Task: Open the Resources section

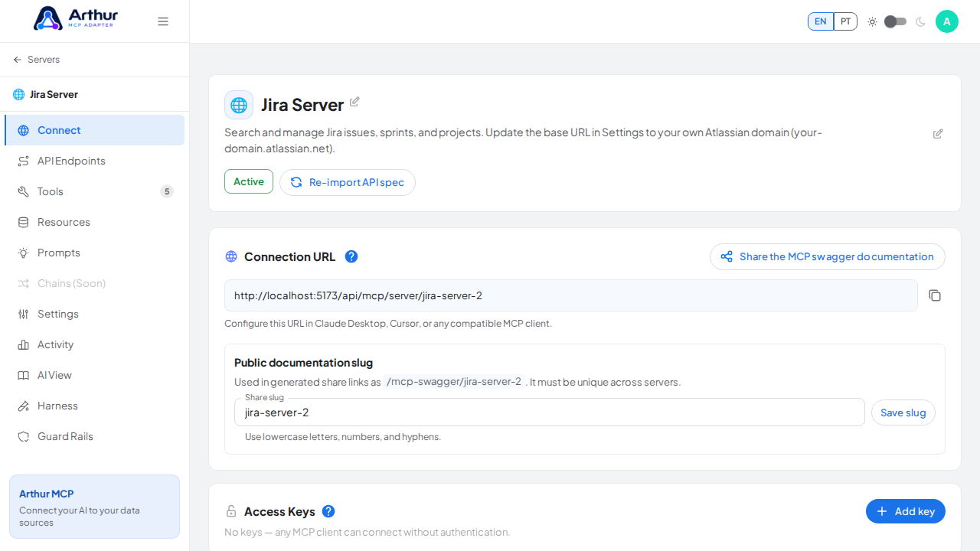Action: click(94, 222)
